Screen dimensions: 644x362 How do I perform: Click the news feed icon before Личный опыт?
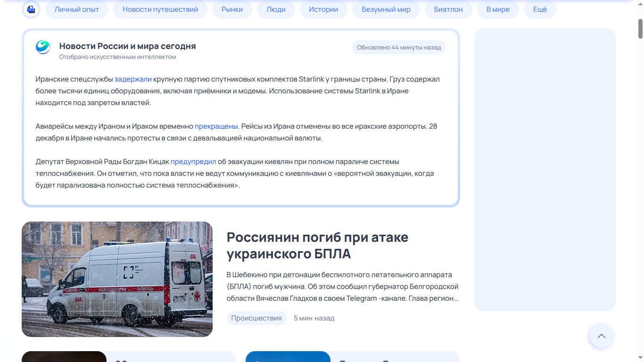[31, 9]
